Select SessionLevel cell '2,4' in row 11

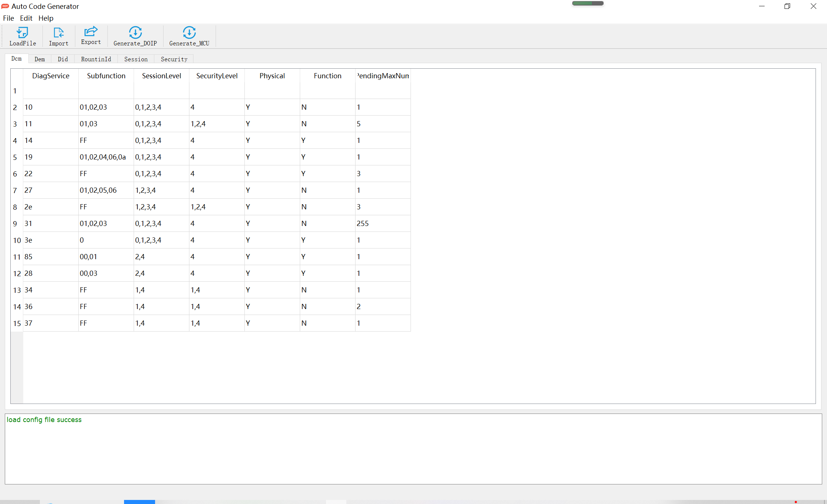point(161,257)
